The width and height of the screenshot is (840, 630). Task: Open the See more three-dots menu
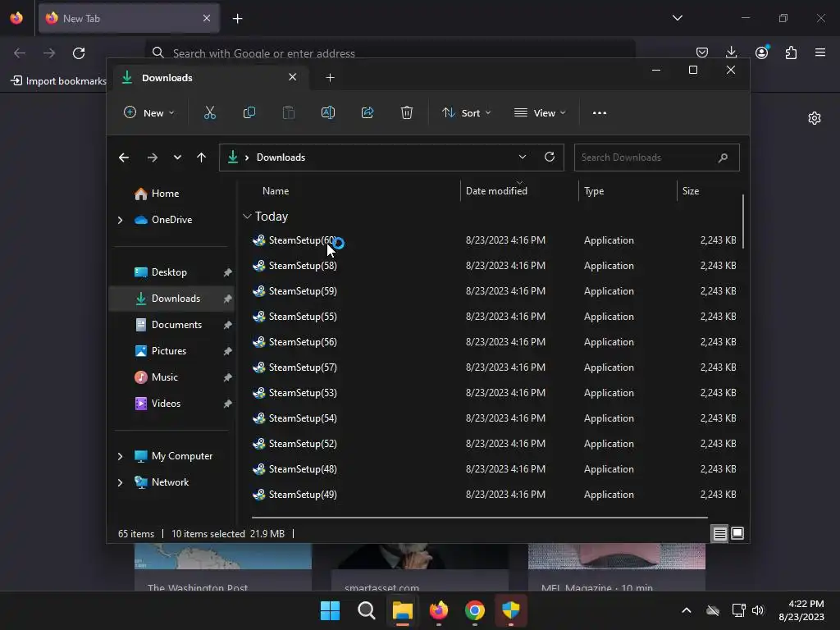[x=600, y=112]
